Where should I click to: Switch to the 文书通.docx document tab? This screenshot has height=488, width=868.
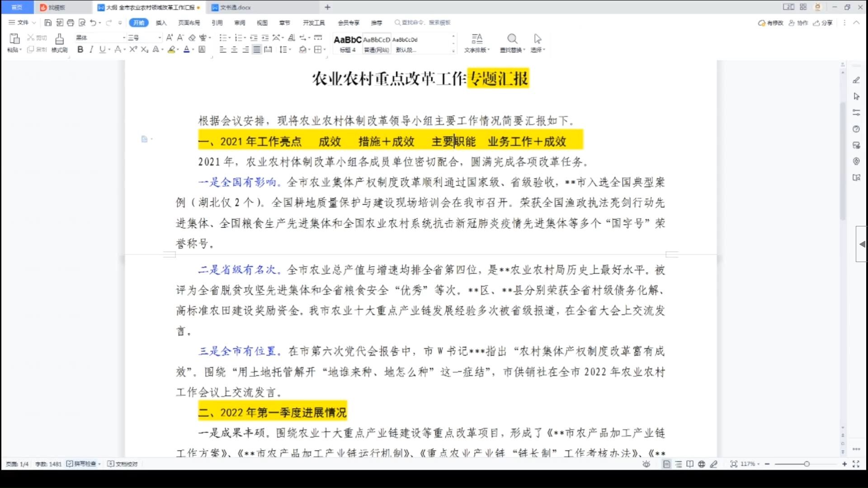pyautogui.click(x=235, y=7)
